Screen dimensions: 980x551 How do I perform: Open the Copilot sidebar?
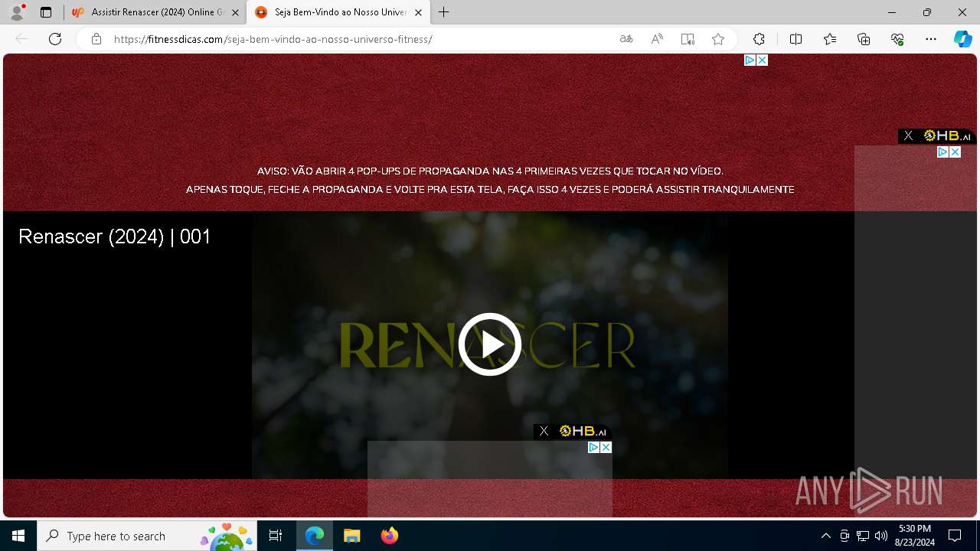pyautogui.click(x=963, y=39)
